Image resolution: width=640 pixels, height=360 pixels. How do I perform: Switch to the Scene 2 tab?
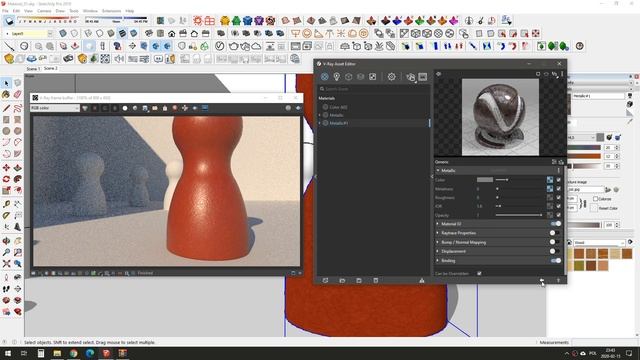click(x=51, y=68)
